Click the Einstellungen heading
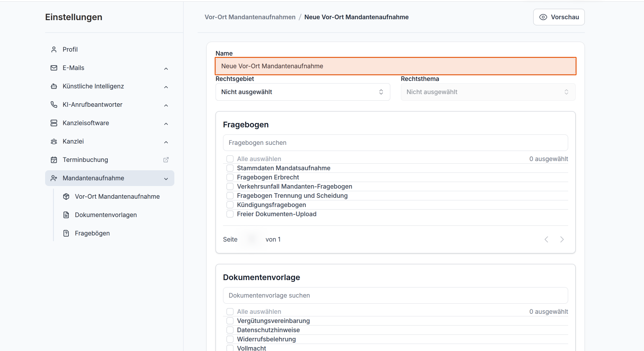Screen dimensions: 644x351 [x=74, y=17]
